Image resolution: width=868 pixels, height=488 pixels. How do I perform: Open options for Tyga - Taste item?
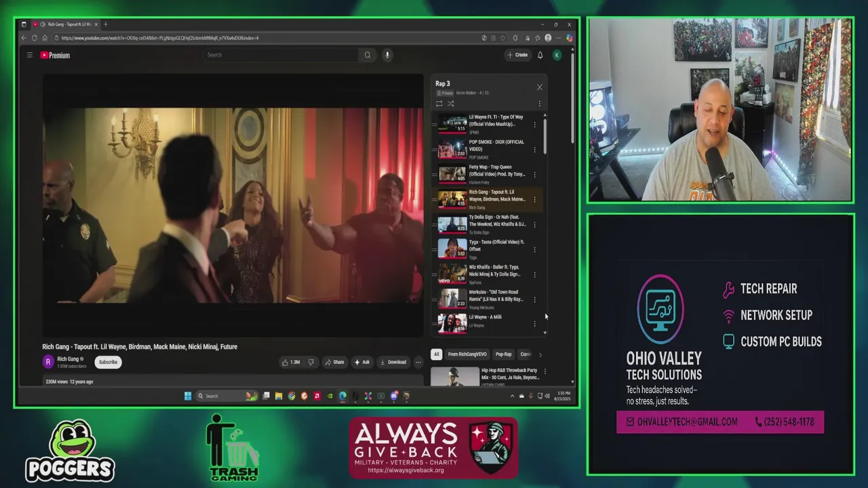(x=534, y=250)
